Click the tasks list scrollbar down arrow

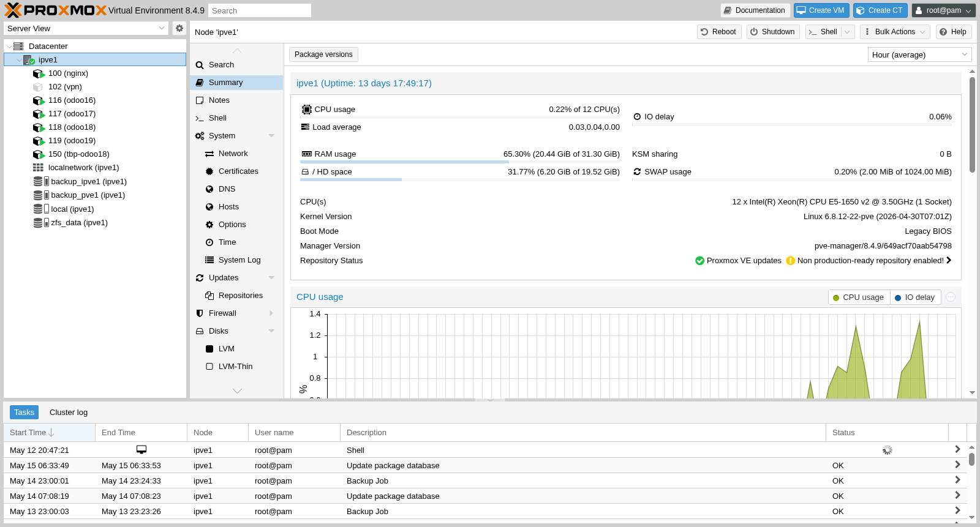[971, 517]
